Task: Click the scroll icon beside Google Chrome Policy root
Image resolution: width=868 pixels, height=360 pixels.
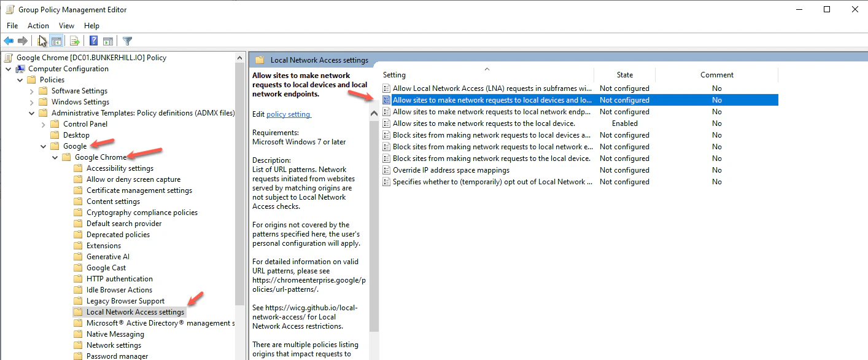Action: 9,58
